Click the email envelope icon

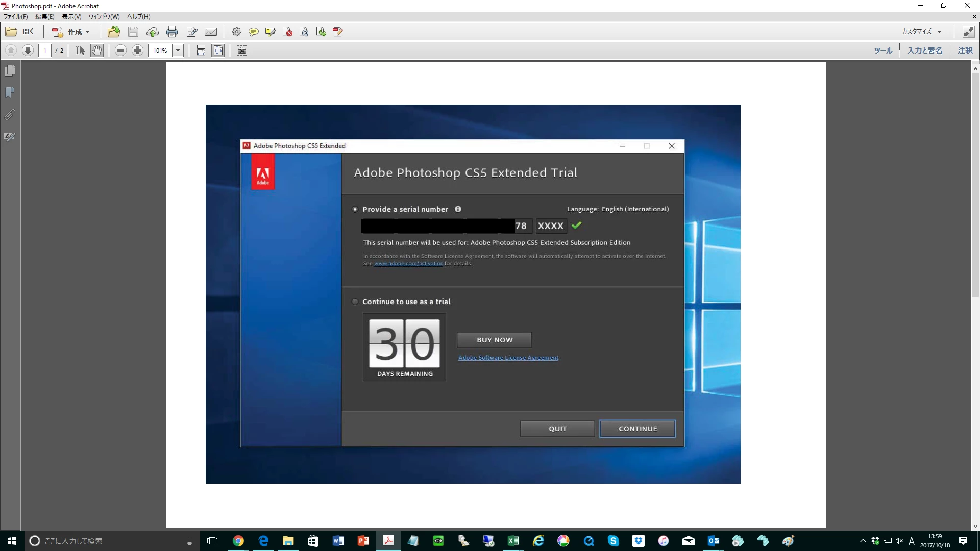(x=211, y=32)
